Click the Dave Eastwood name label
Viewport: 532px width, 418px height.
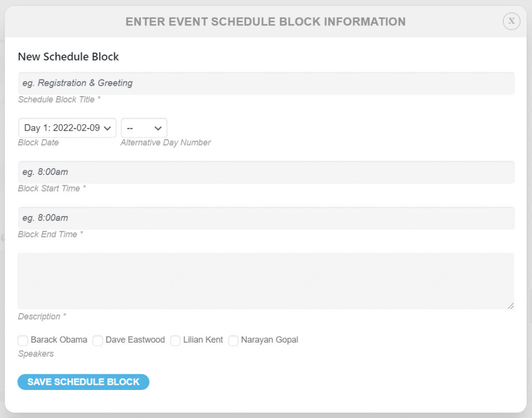135,340
